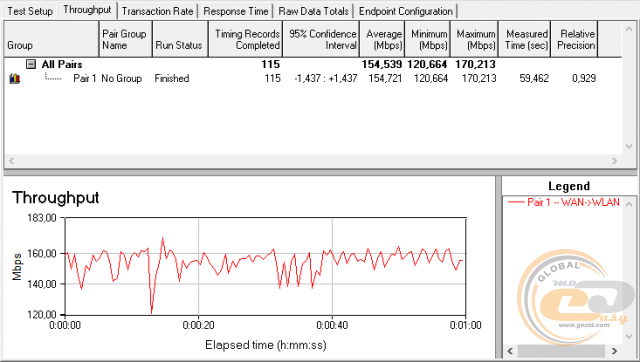
Task: Click the Relative Precision column header
Action: pyautogui.click(x=574, y=39)
